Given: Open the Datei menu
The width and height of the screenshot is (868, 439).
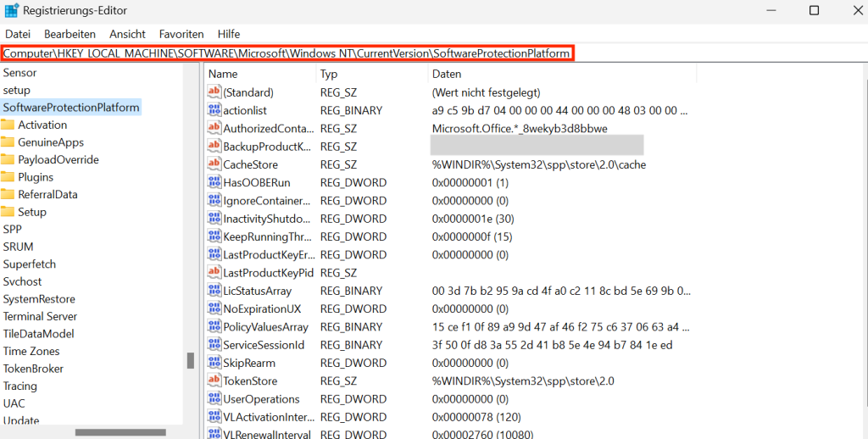Looking at the screenshot, I should tap(18, 34).
